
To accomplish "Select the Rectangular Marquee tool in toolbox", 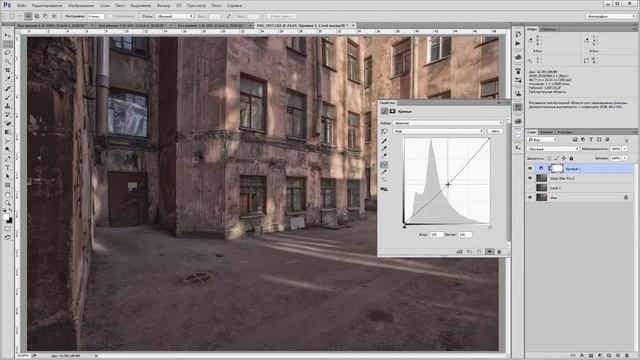I will pos(8,44).
